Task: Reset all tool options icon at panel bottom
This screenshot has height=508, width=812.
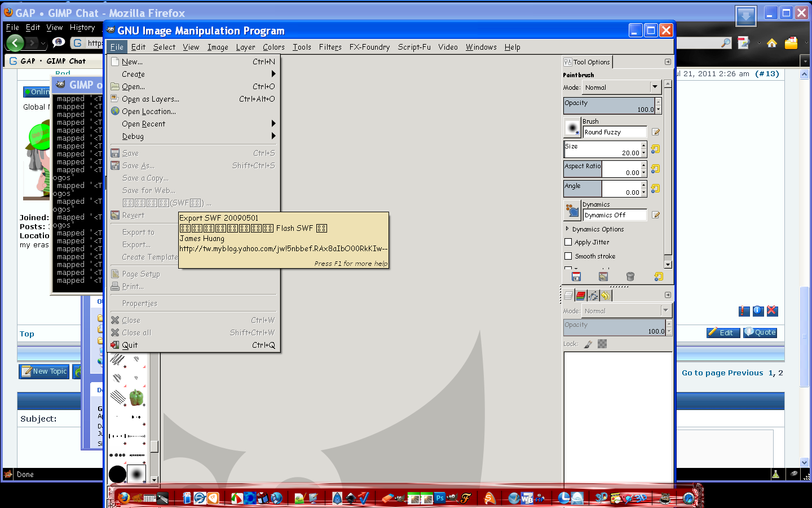Action: click(x=658, y=277)
